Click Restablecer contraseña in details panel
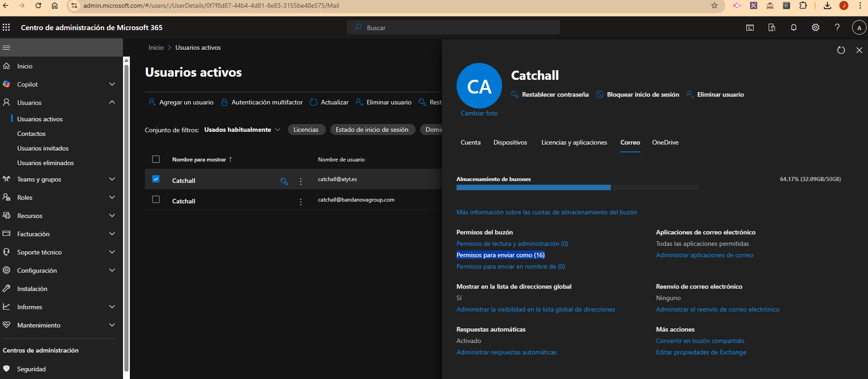 [550, 94]
